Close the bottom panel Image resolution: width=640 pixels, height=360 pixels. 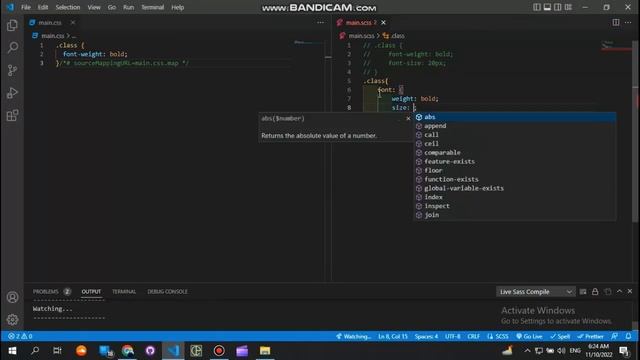pyautogui.click(x=630, y=291)
